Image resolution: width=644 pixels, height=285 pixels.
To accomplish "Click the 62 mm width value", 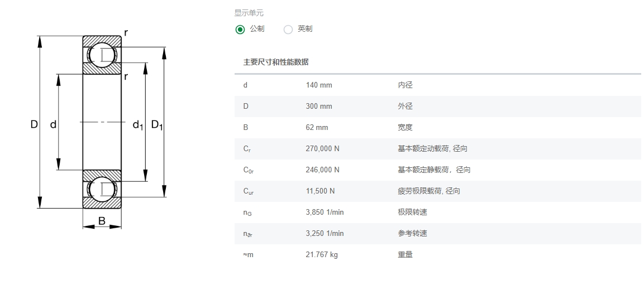I will 317,128.
